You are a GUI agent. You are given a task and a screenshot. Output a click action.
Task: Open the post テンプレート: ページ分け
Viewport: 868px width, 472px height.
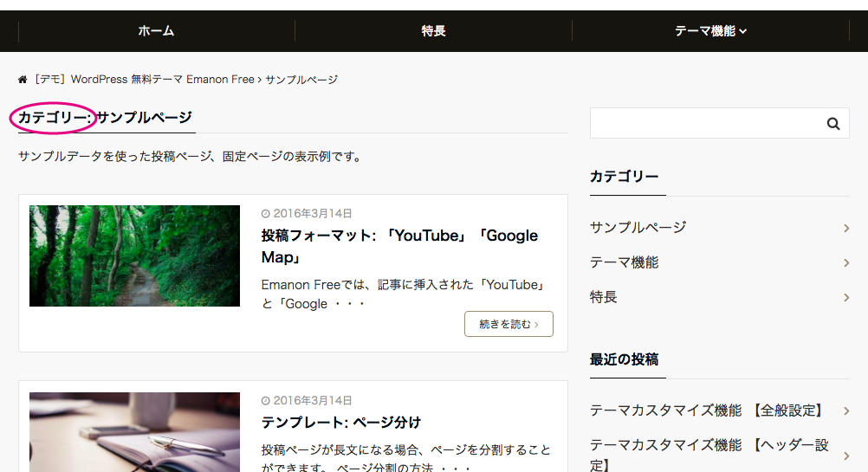point(341,423)
